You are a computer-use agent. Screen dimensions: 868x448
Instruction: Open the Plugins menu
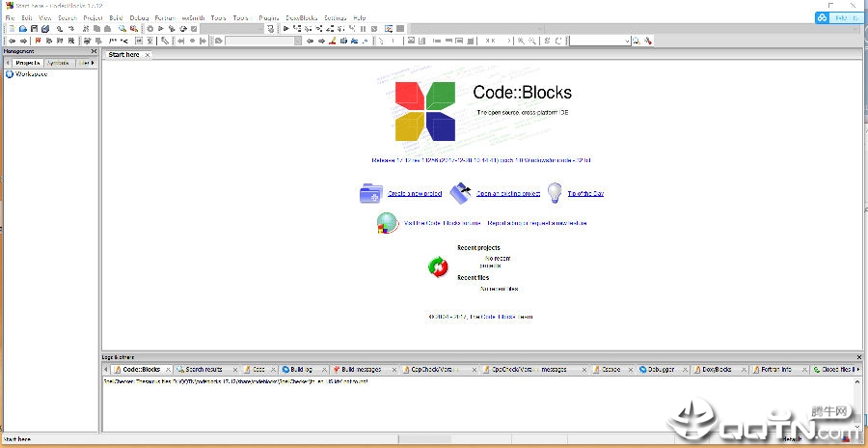268,17
